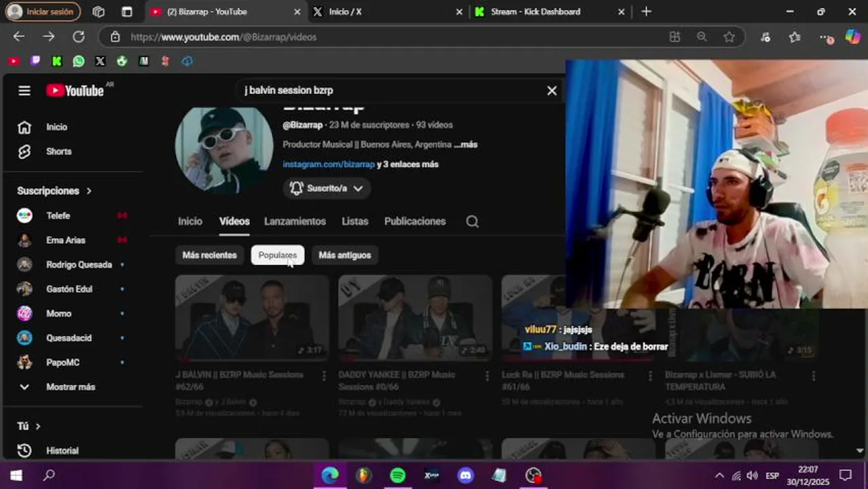This screenshot has height=489, width=868.
Task: Open Spotify from the taskbar
Action: pyautogui.click(x=398, y=475)
